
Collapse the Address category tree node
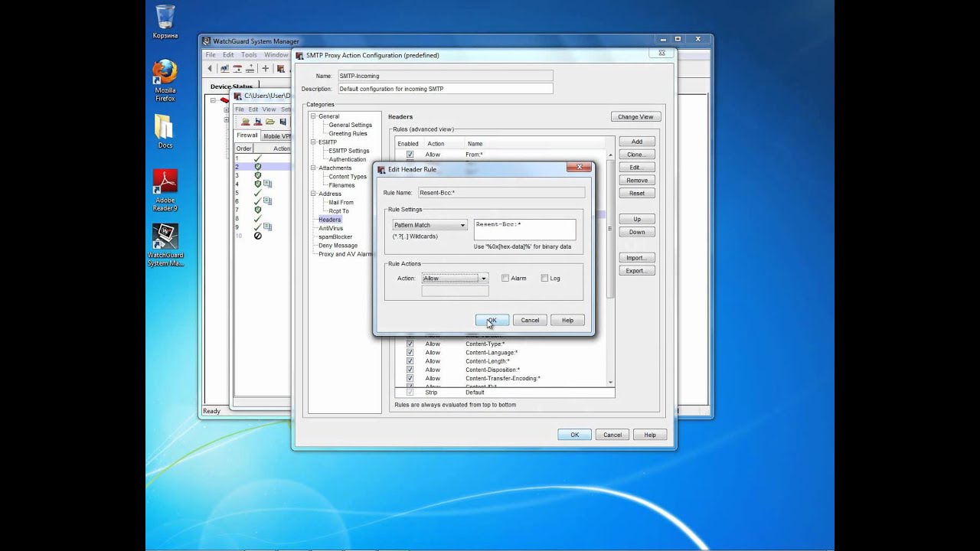point(313,194)
